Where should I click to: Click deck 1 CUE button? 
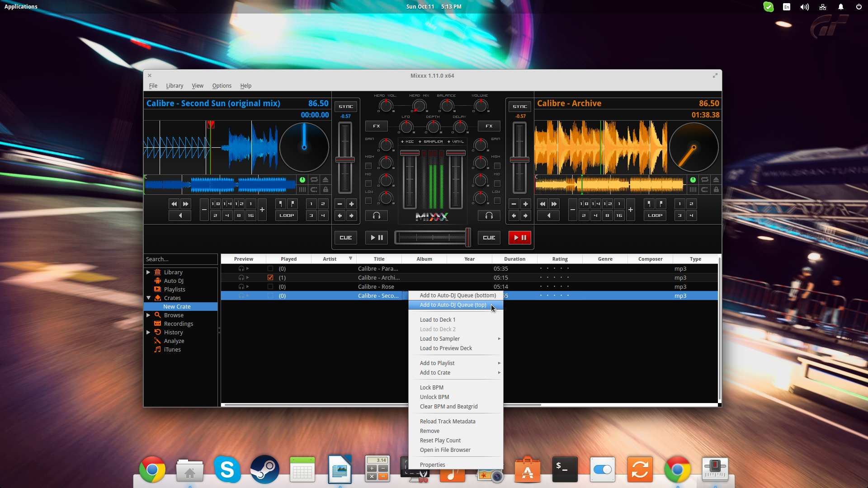346,238
